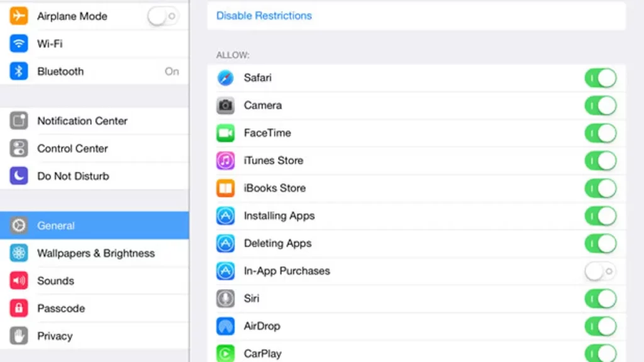Open Bluetooth settings showing On
644x362 pixels.
[94, 71]
